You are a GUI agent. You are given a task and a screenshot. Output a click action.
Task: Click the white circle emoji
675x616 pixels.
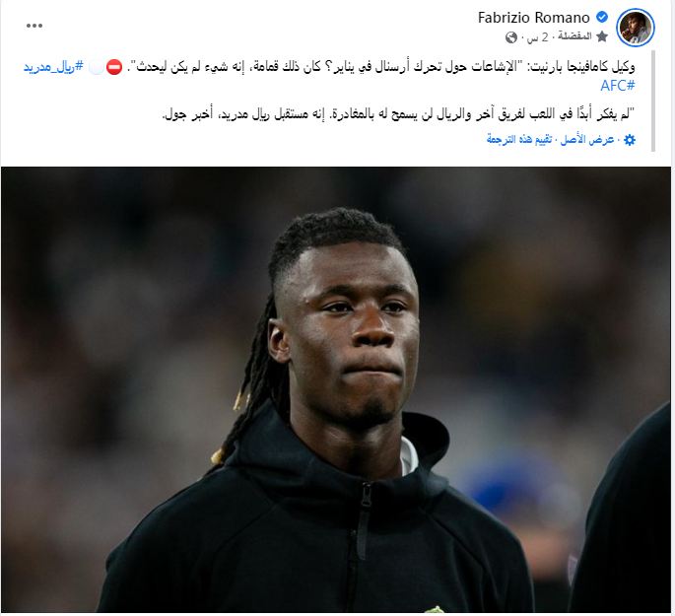tap(97, 68)
